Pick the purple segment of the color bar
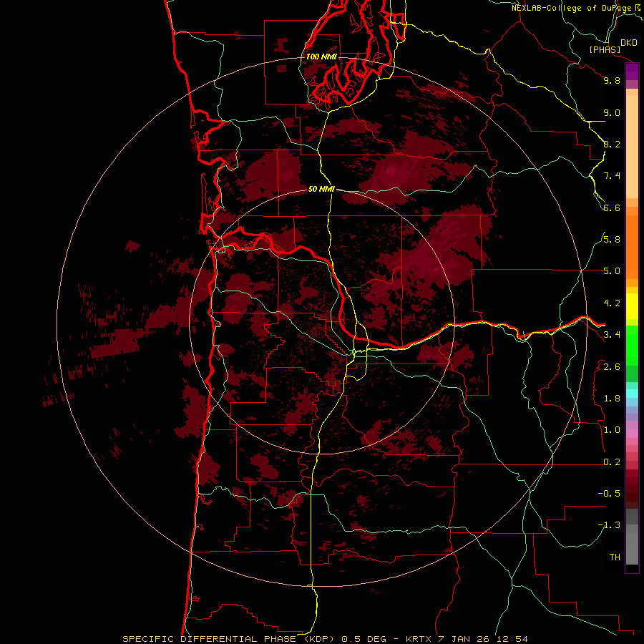644x644 pixels. (x=632, y=72)
